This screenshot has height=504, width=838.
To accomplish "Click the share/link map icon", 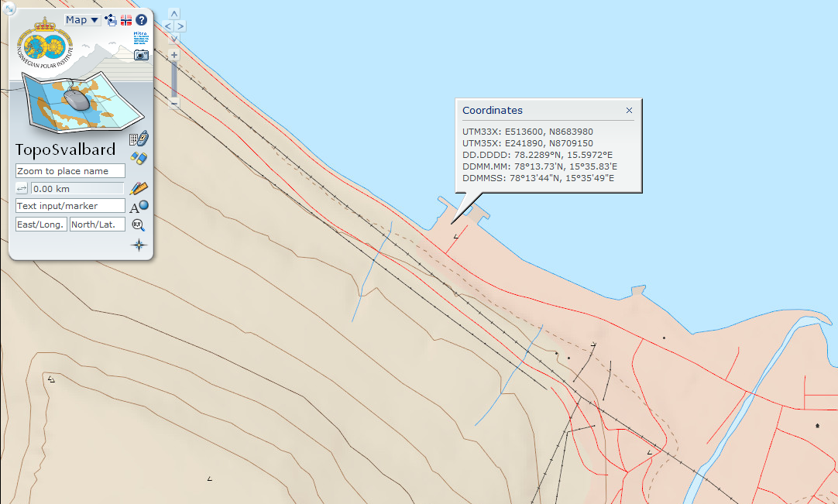I will 111,20.
